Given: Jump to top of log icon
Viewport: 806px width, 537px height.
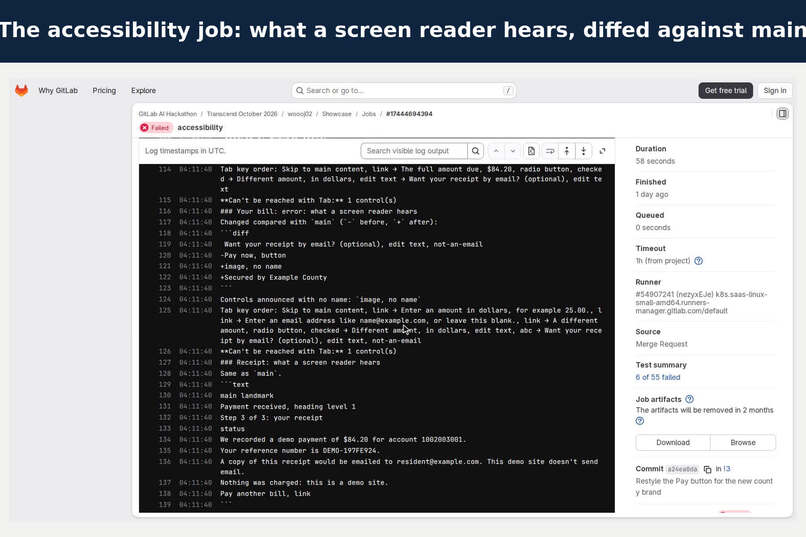Looking at the screenshot, I should tap(566, 151).
